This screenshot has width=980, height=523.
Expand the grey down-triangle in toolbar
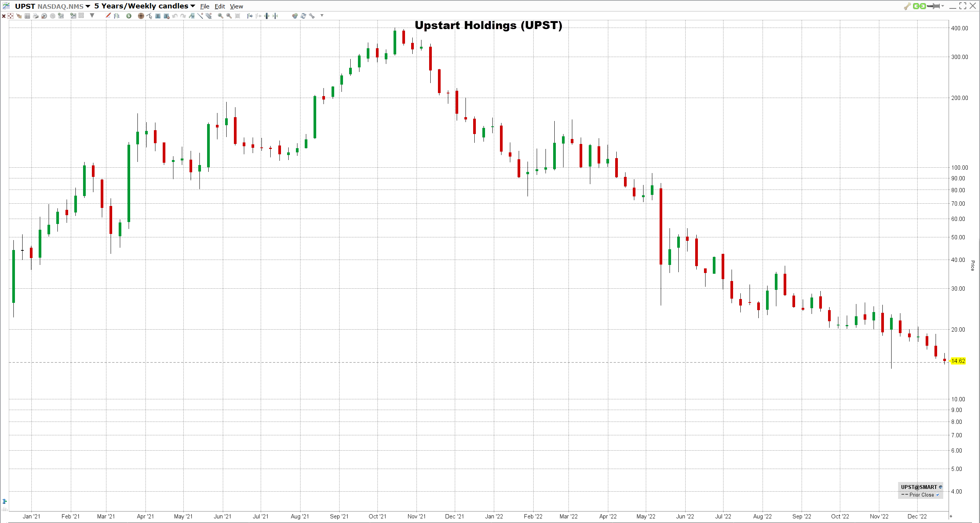click(x=92, y=15)
